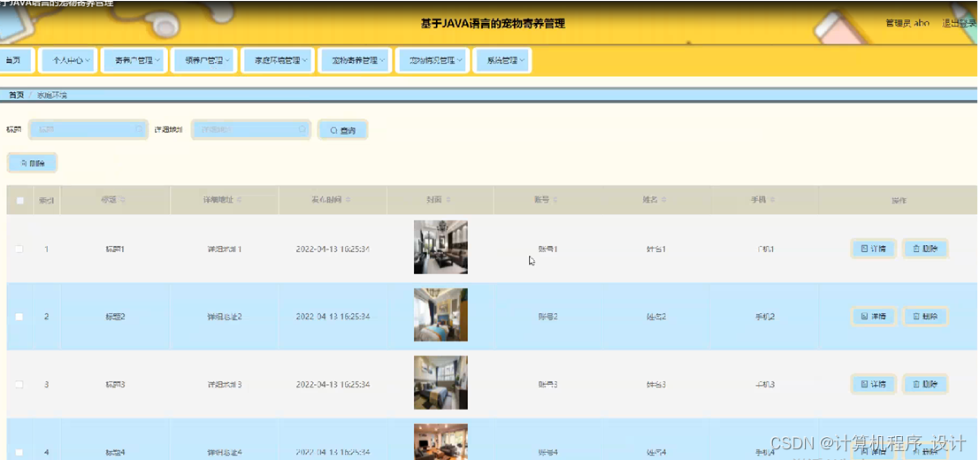Click row 1 timestamp 2022-04-13 16:25:34

(x=333, y=249)
